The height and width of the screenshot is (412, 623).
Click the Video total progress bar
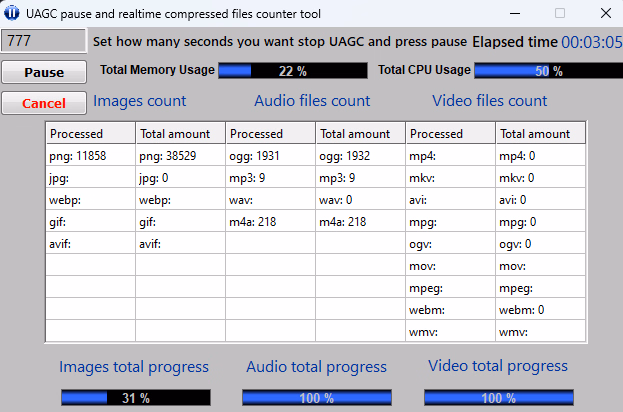[x=499, y=397]
